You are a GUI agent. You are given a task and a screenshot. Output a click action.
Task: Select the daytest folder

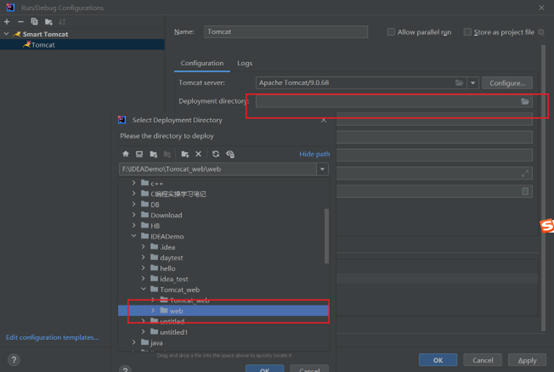coord(171,258)
